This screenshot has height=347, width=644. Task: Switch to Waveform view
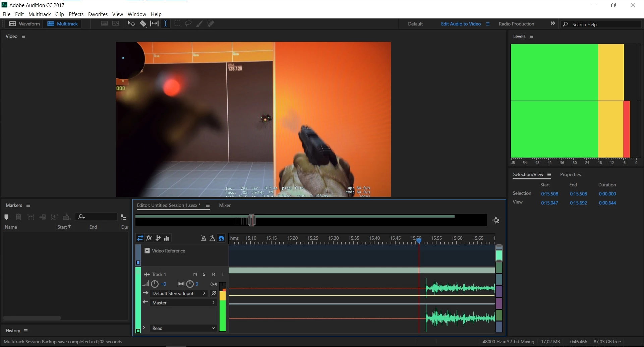tap(24, 24)
